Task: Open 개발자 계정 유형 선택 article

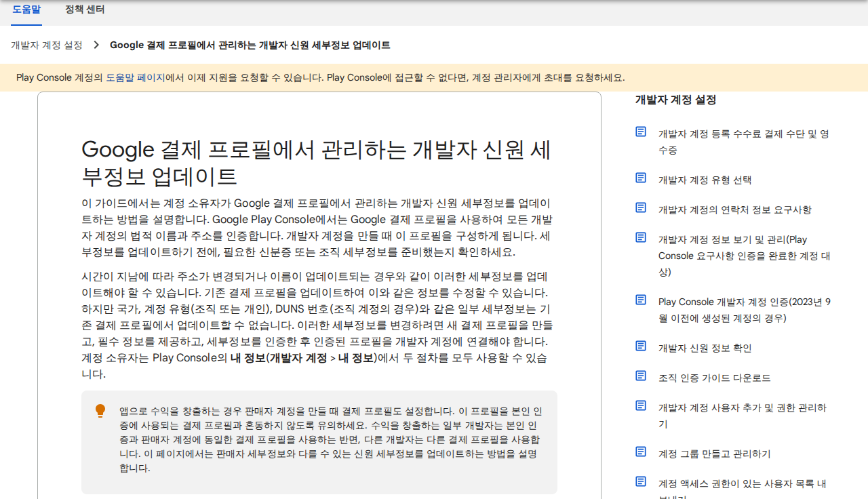Action: (x=705, y=180)
